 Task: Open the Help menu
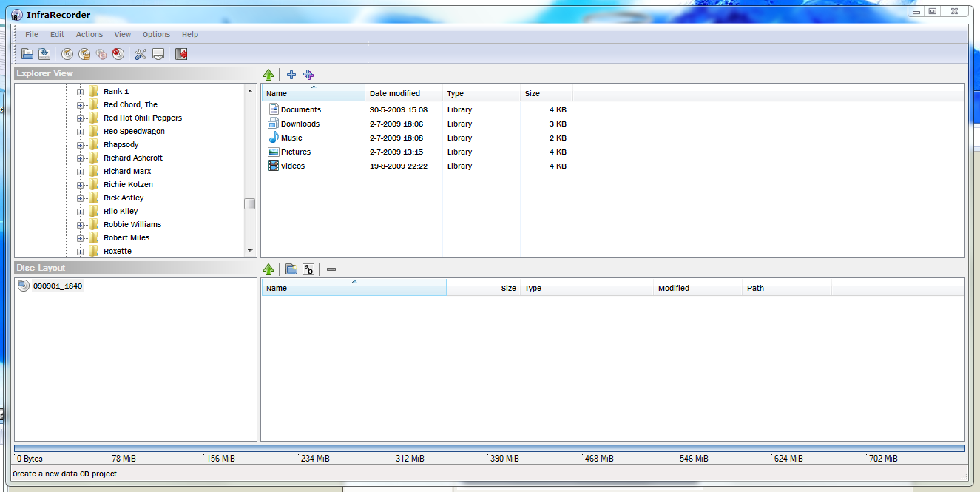pyautogui.click(x=190, y=34)
